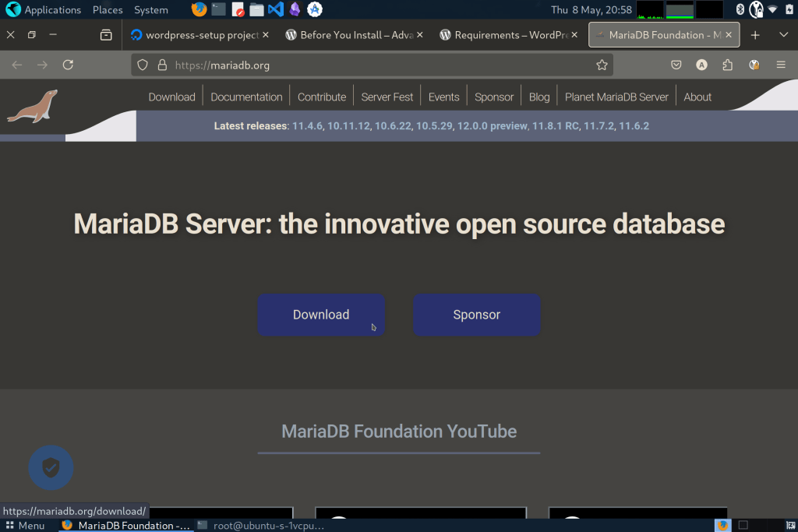798x532 pixels.
Task: Open the file manager launcher icon
Action: [x=256, y=9]
